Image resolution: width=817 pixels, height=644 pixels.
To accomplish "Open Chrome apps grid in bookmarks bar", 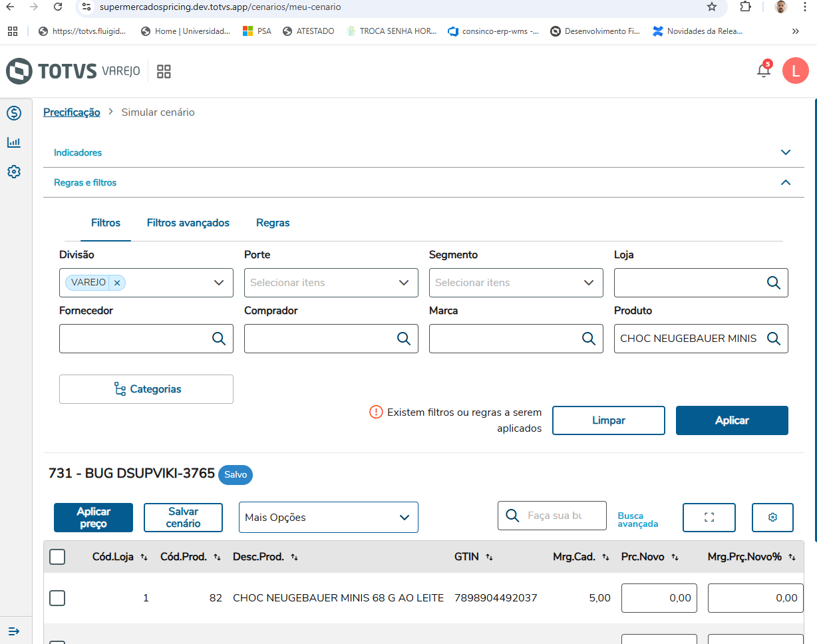I will pos(13,31).
